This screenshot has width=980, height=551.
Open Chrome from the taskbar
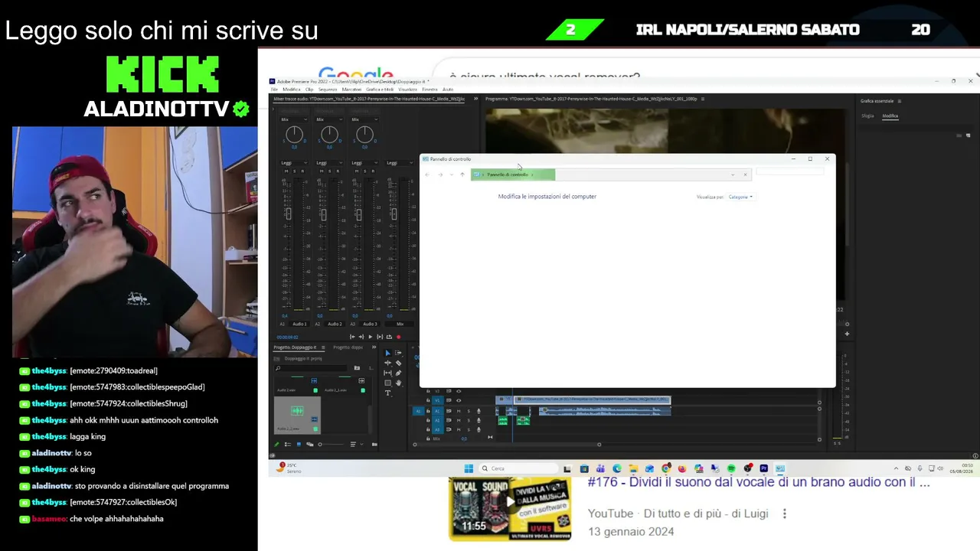(666, 468)
